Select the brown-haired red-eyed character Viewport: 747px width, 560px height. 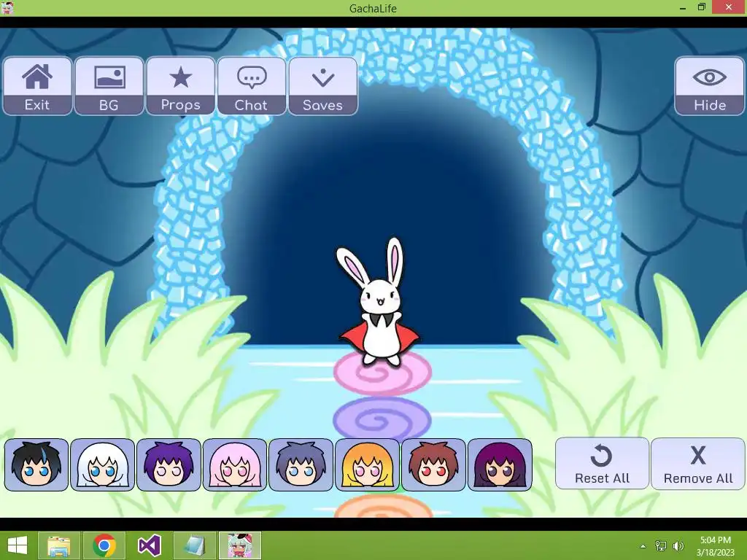click(433, 464)
